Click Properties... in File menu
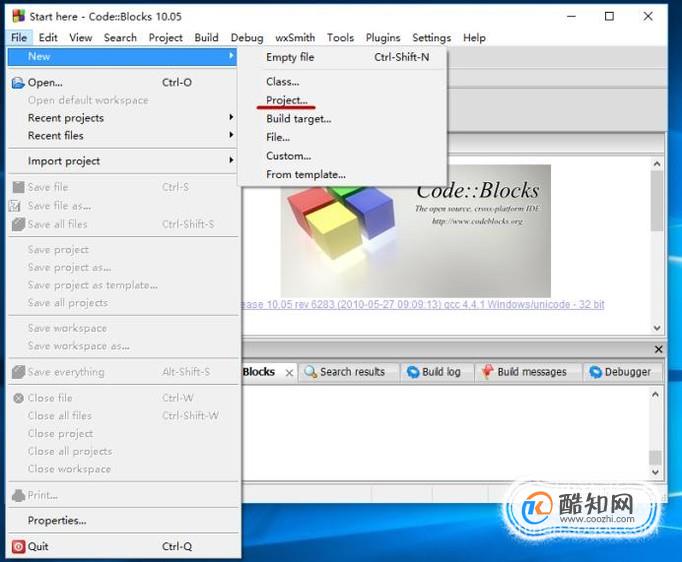 tap(123, 520)
